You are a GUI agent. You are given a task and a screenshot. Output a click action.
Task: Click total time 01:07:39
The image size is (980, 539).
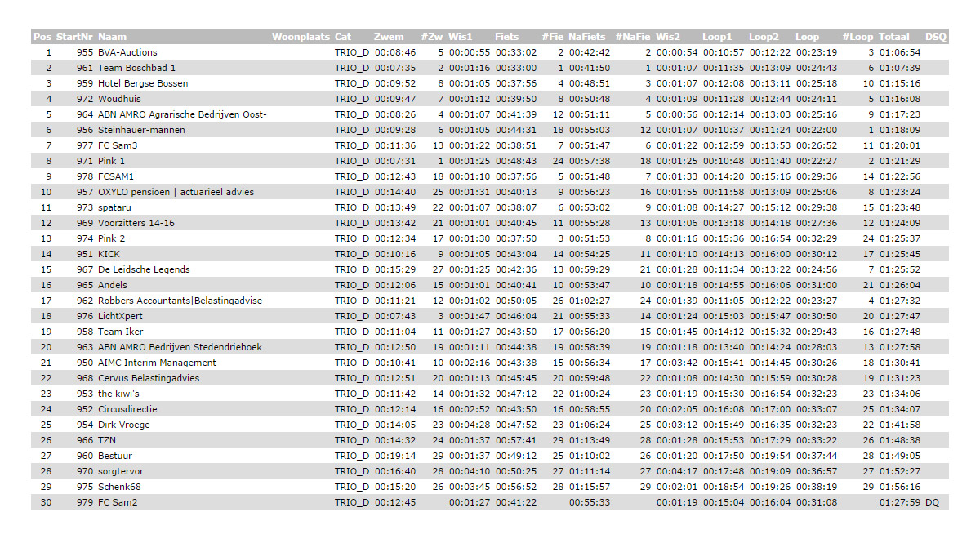point(900,68)
